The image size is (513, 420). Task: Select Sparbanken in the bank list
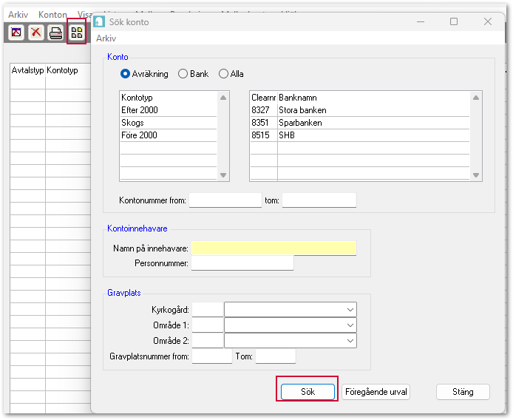(300, 123)
